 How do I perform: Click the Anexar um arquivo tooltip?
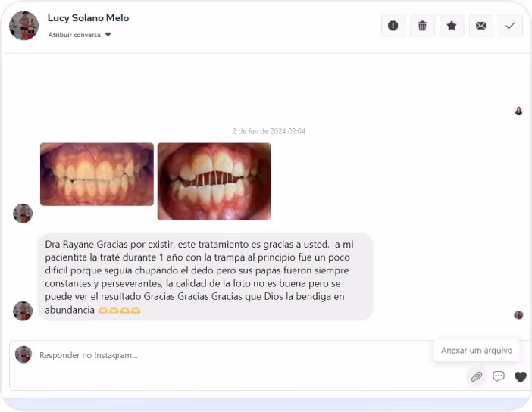click(477, 351)
